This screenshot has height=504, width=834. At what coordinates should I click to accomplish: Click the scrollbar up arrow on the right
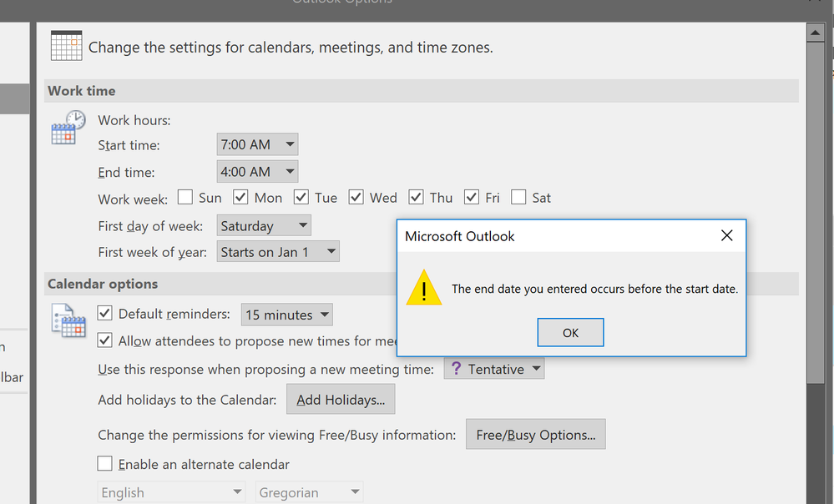click(815, 32)
